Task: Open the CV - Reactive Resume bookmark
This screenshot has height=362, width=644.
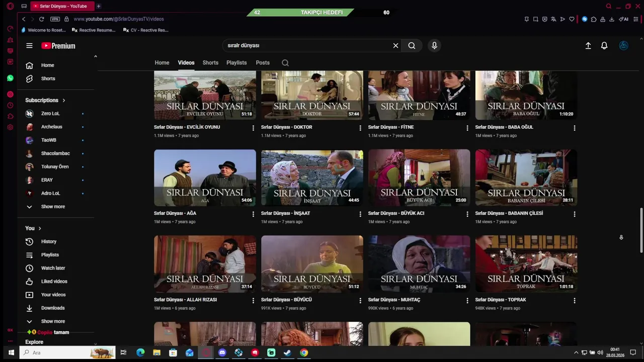Action: (x=146, y=30)
